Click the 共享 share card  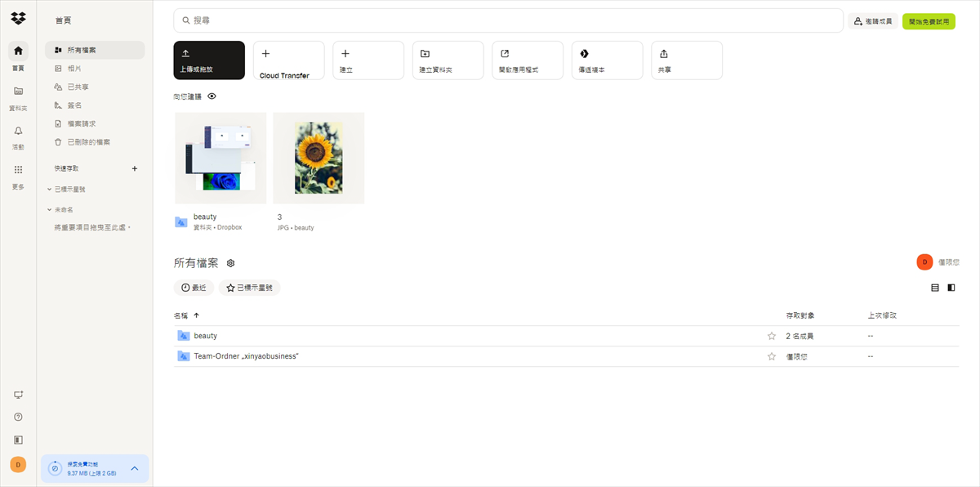pyautogui.click(x=687, y=60)
